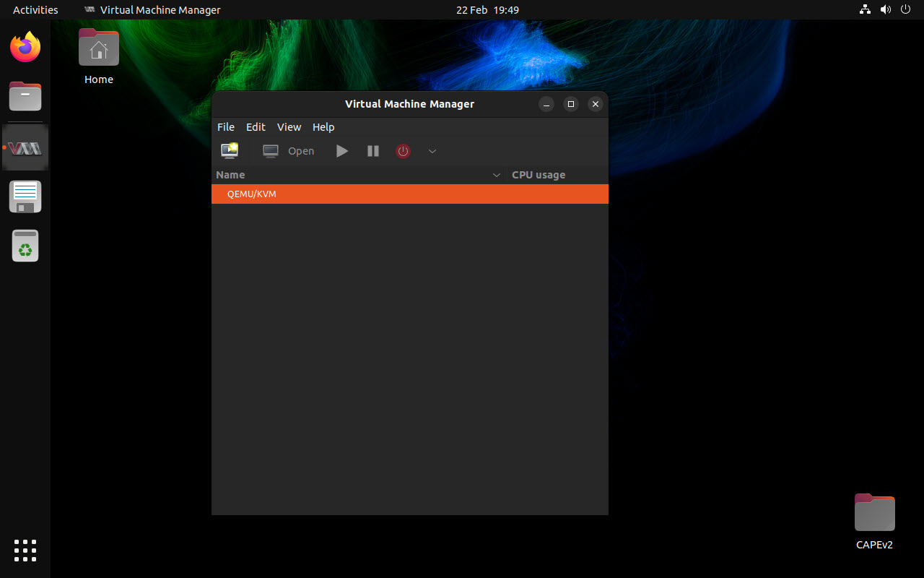The image size is (924, 578).
Task: Open the CAPEv2 folder on desktop
Action: [874, 512]
